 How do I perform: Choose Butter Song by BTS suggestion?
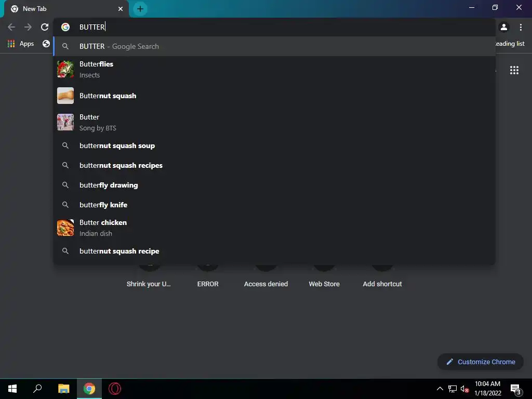point(274,122)
